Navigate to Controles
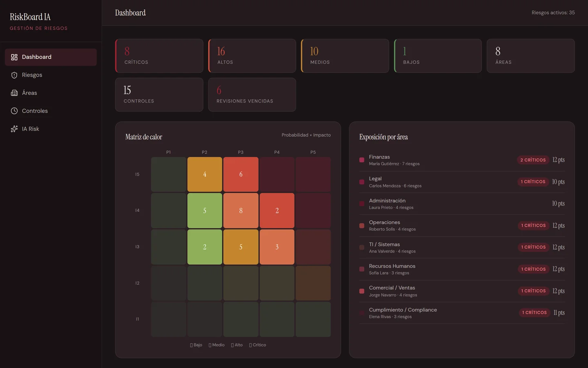 [51, 111]
